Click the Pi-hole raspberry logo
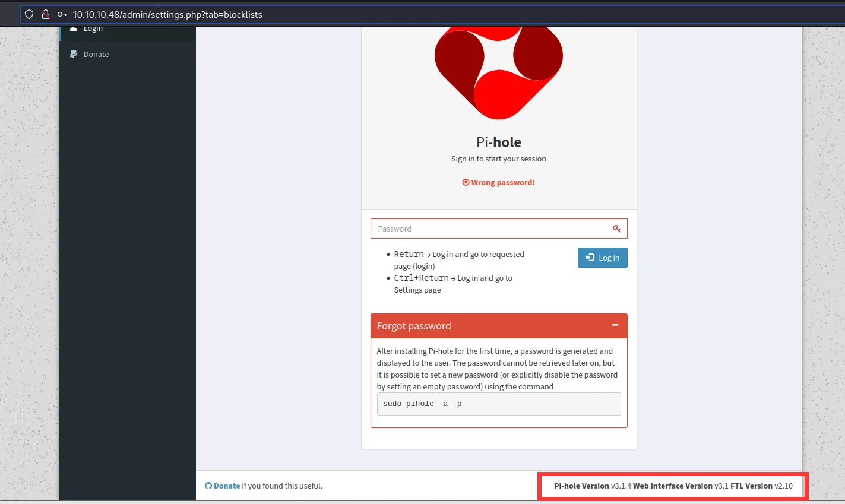 pos(499,72)
